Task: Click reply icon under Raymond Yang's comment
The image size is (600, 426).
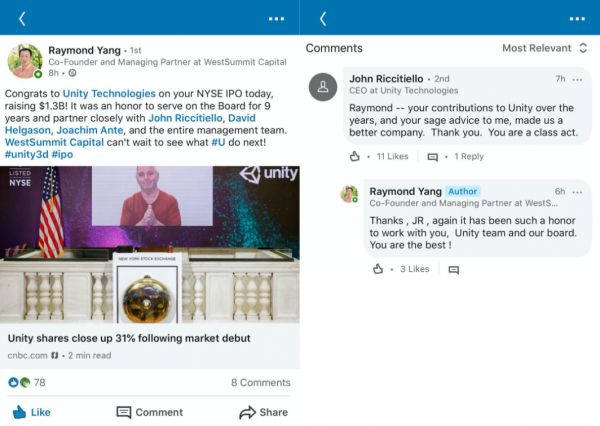Action: (x=454, y=269)
